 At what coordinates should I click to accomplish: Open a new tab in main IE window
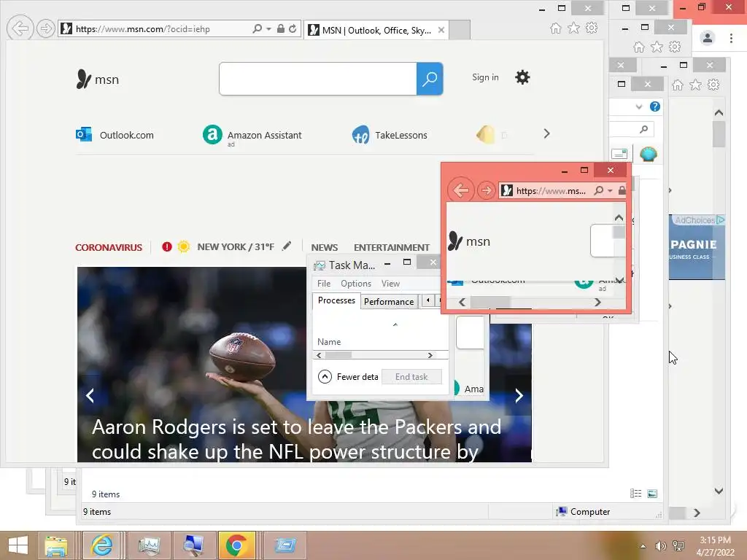(460, 30)
